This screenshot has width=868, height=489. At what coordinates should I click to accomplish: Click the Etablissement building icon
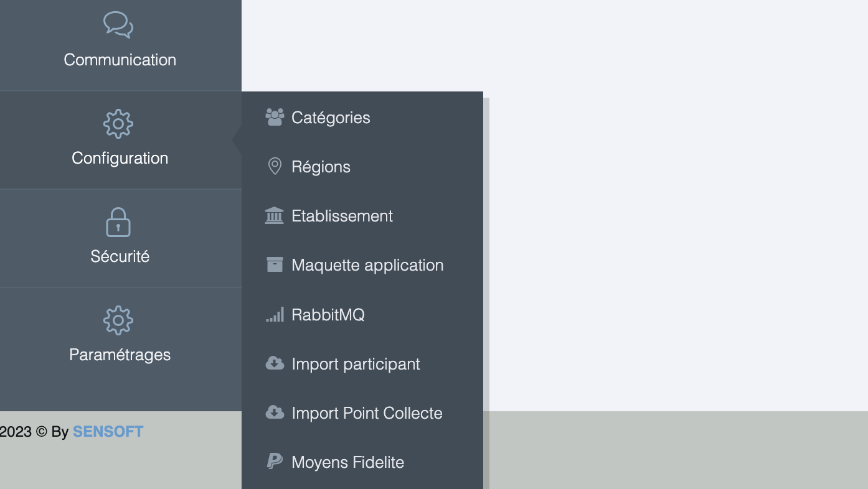point(275,215)
